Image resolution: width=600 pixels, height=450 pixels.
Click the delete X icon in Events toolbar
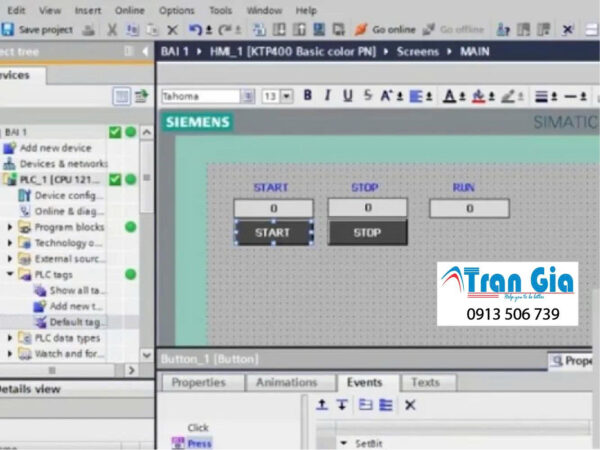(410, 405)
